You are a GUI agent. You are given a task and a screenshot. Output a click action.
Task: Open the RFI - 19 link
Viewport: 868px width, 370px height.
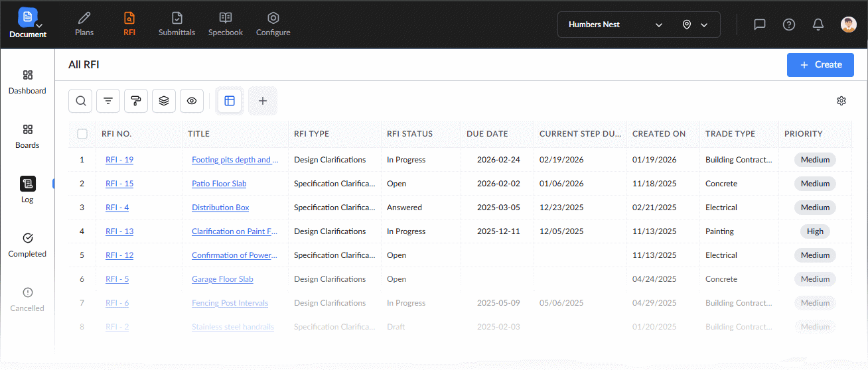pyautogui.click(x=119, y=160)
